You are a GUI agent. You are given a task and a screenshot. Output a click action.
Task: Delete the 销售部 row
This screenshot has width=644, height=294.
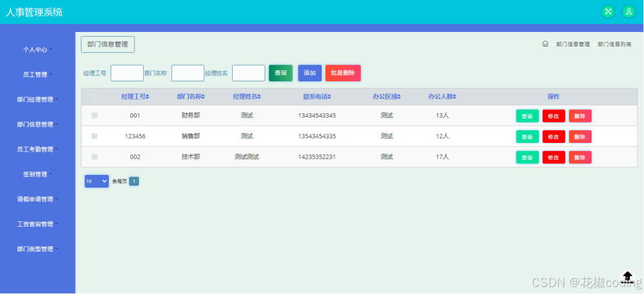coord(580,137)
